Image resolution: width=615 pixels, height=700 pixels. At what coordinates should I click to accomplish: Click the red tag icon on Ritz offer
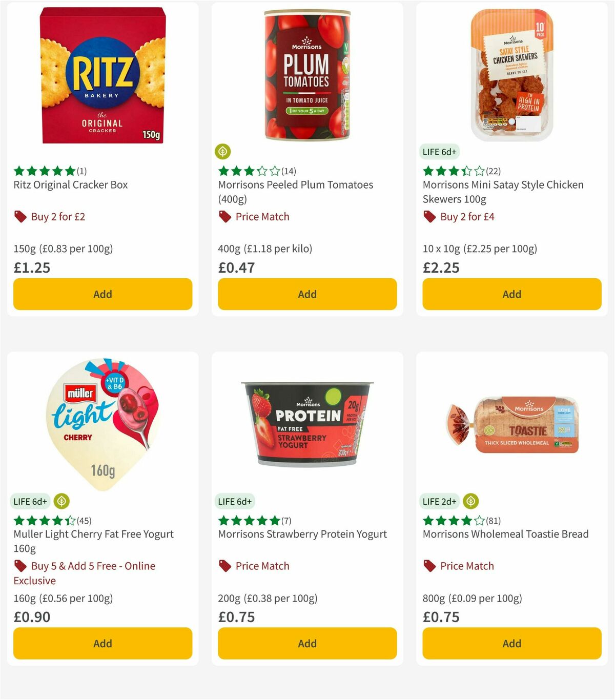[x=19, y=216]
